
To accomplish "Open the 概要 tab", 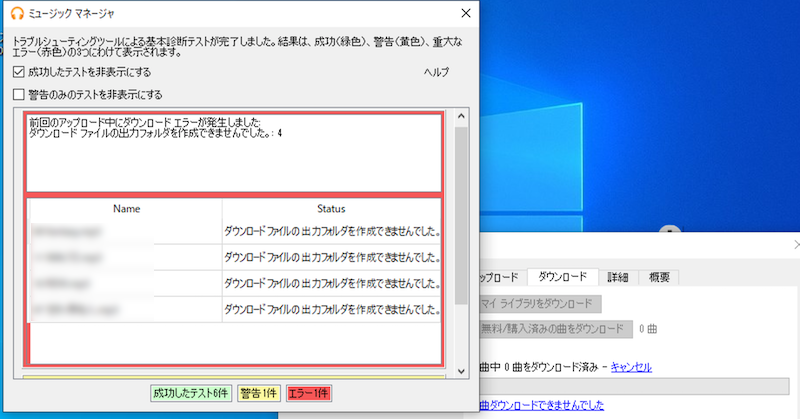I will coord(658,277).
